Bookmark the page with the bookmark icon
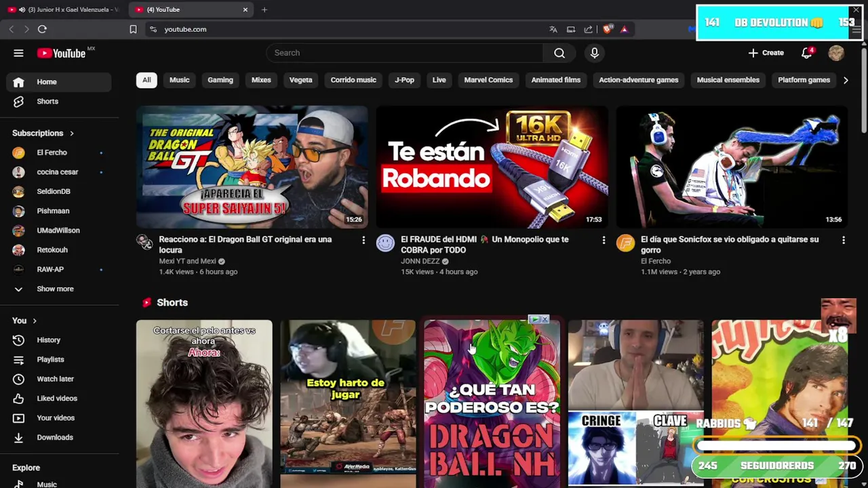This screenshot has height=488, width=868. 133,29
